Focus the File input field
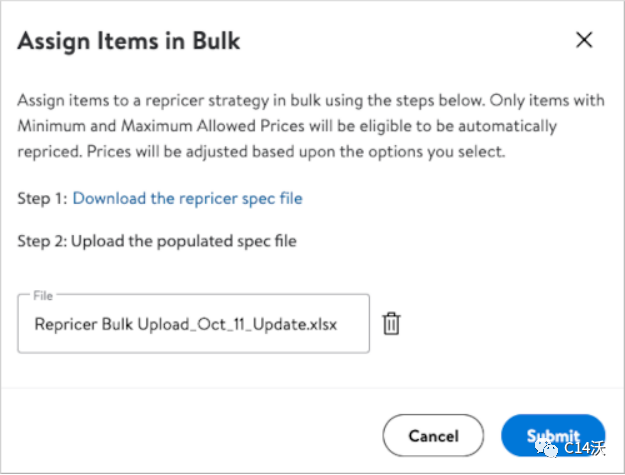The height and width of the screenshot is (475, 625). (x=193, y=324)
